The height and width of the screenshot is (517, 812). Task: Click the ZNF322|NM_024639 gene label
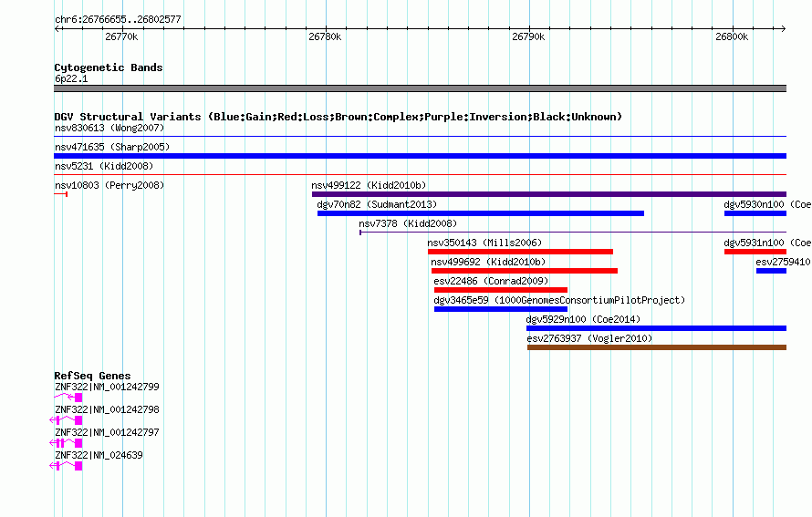(99, 455)
